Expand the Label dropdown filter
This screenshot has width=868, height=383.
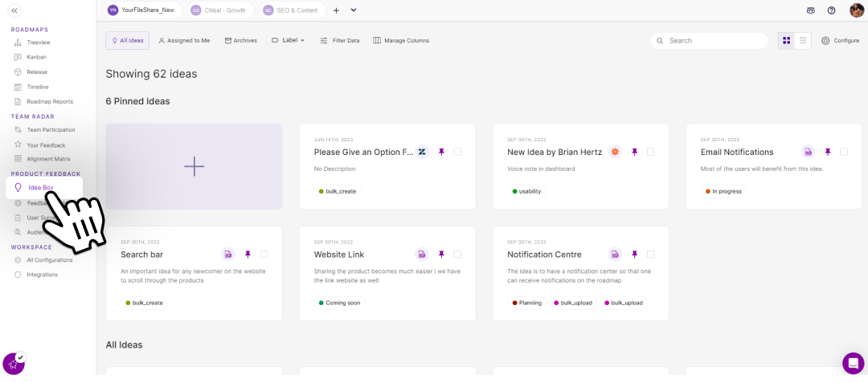click(x=288, y=40)
